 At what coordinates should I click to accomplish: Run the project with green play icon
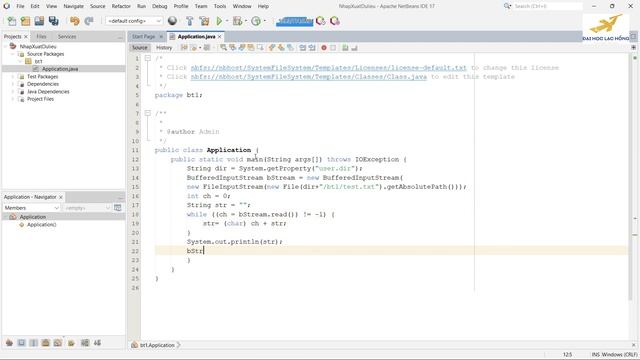219,21
